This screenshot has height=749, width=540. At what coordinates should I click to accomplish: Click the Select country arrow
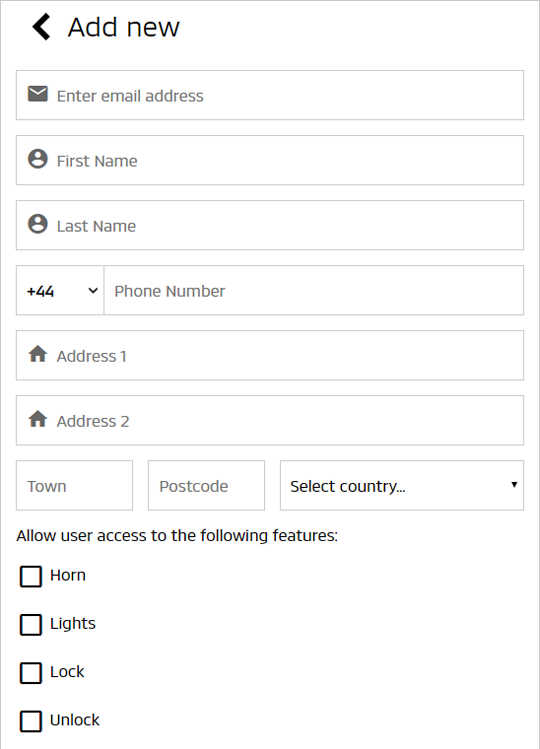[x=514, y=485]
